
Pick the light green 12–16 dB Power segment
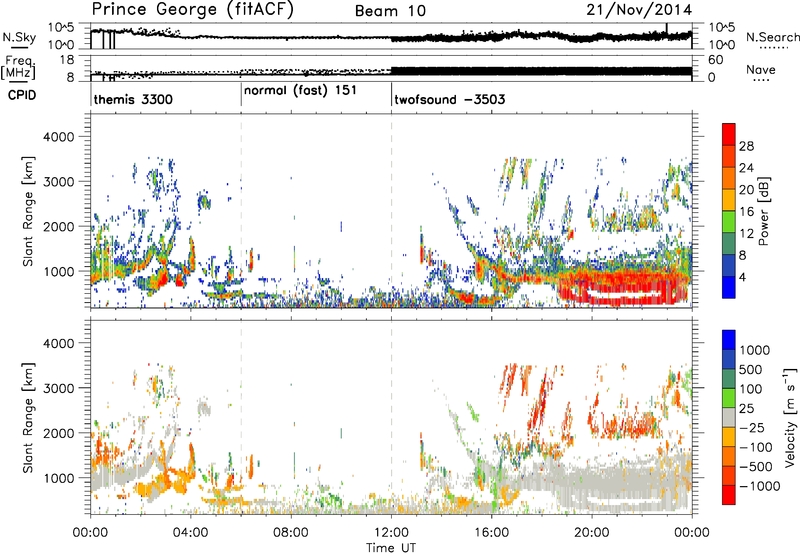729,222
